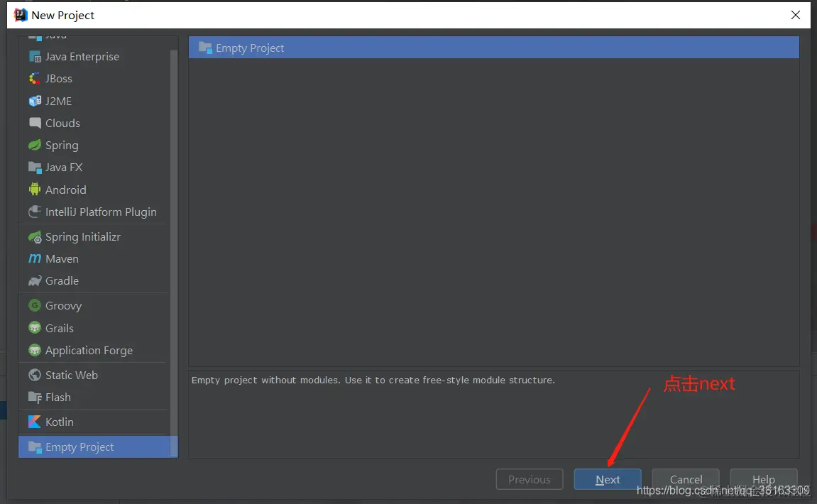
Task: Select Spring project type
Action: tap(94, 146)
